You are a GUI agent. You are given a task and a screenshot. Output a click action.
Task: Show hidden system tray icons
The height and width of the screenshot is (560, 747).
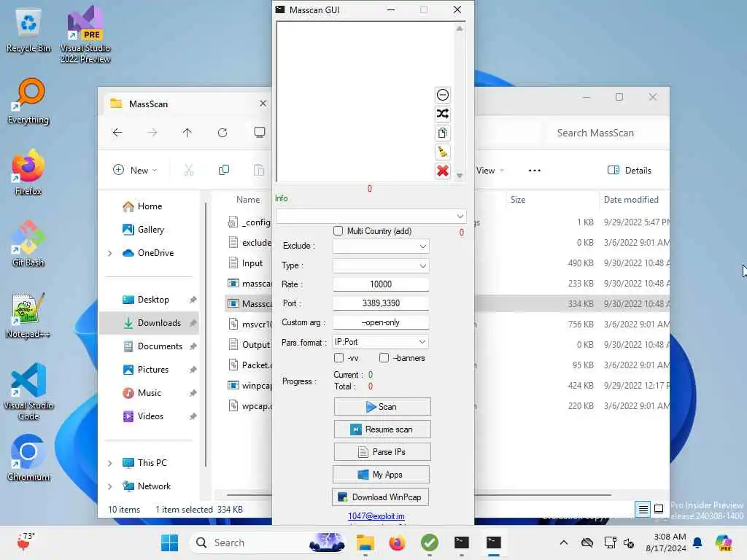564,542
